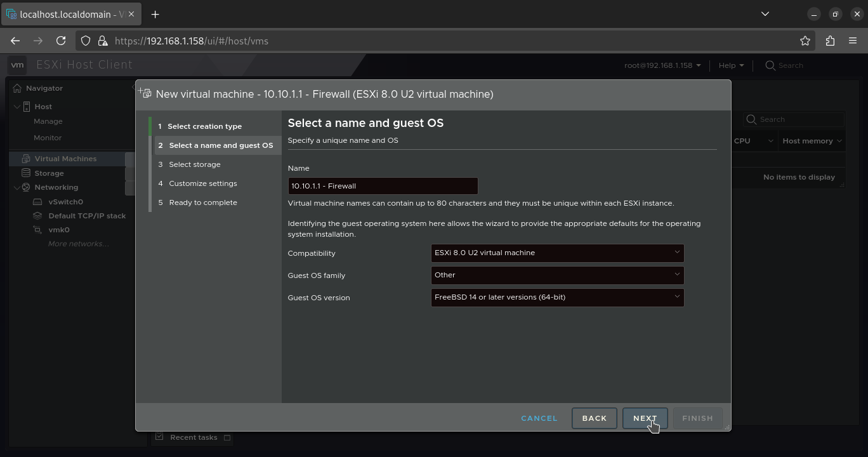Open the Guest OS family dropdown

click(557, 275)
